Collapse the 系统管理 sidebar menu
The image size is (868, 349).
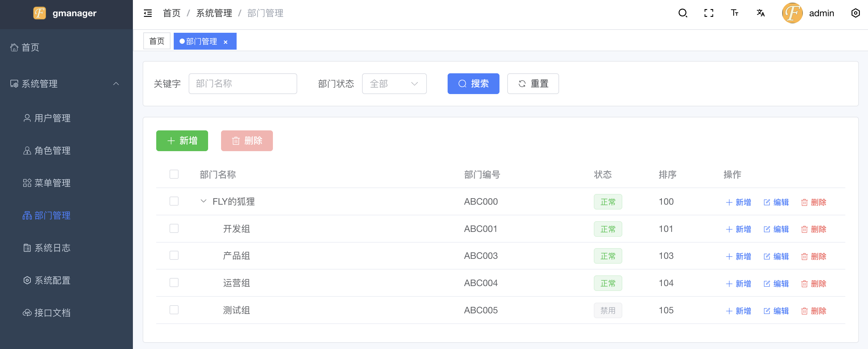pos(116,84)
